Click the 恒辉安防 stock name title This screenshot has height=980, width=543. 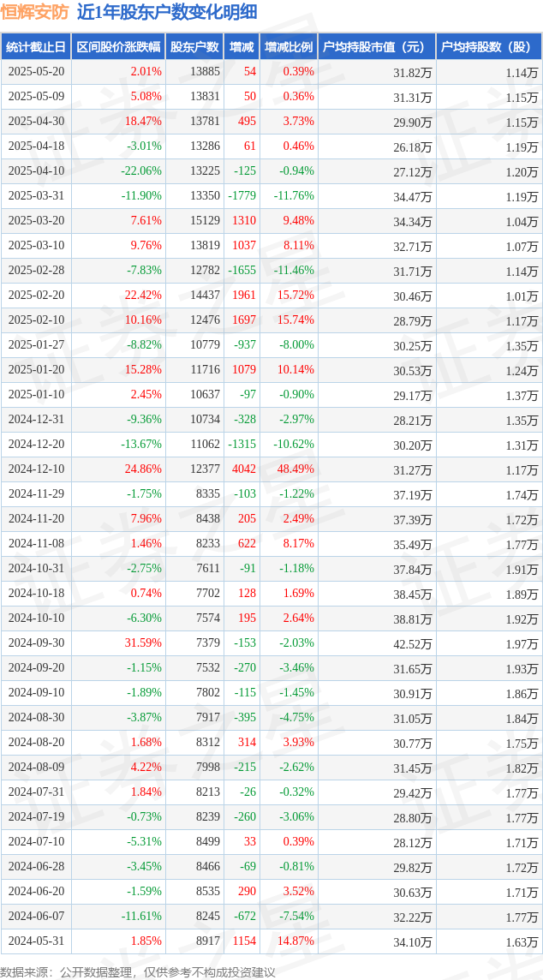coord(33,13)
